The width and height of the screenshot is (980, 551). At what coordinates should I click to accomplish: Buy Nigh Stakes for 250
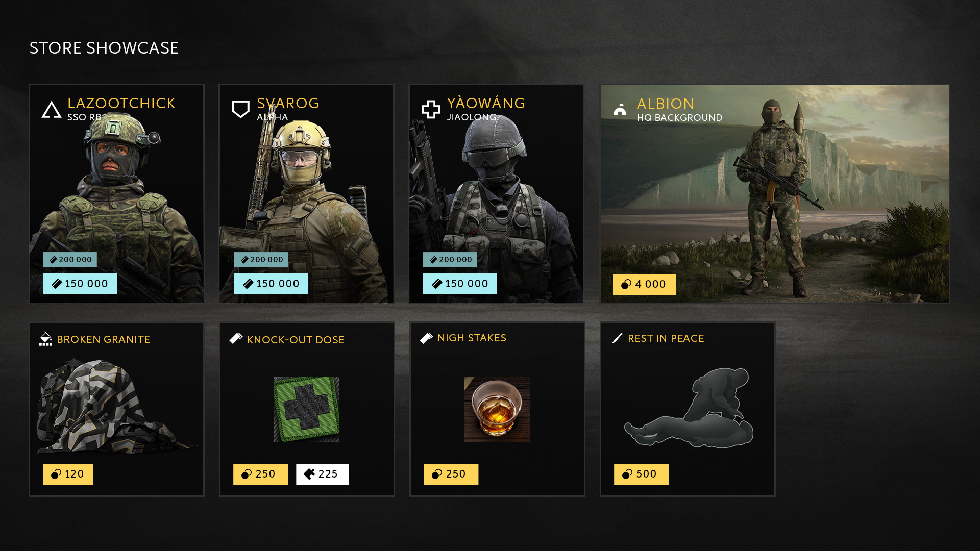coord(451,474)
